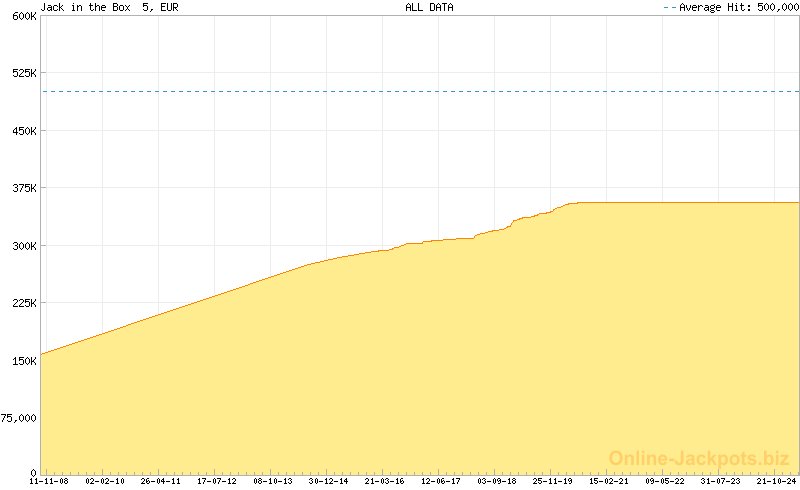Click the 08-10-13 date marker
This screenshot has height=490, width=800.
tap(272, 481)
